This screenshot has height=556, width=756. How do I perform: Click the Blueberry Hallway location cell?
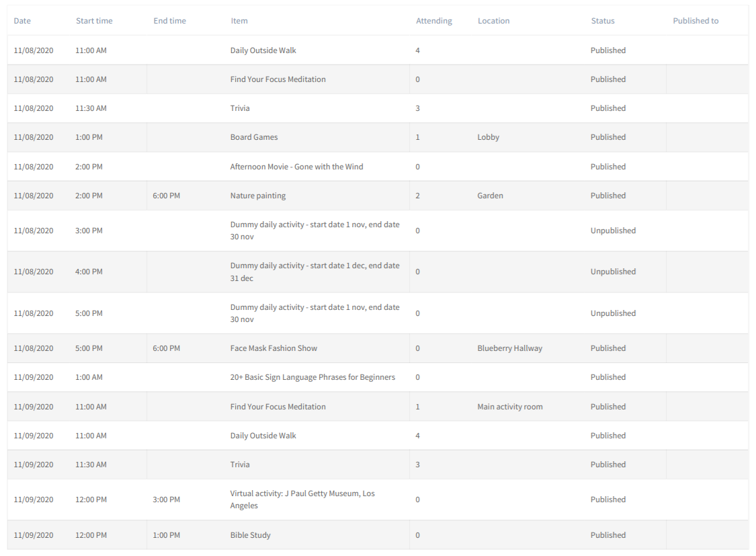[509, 348]
